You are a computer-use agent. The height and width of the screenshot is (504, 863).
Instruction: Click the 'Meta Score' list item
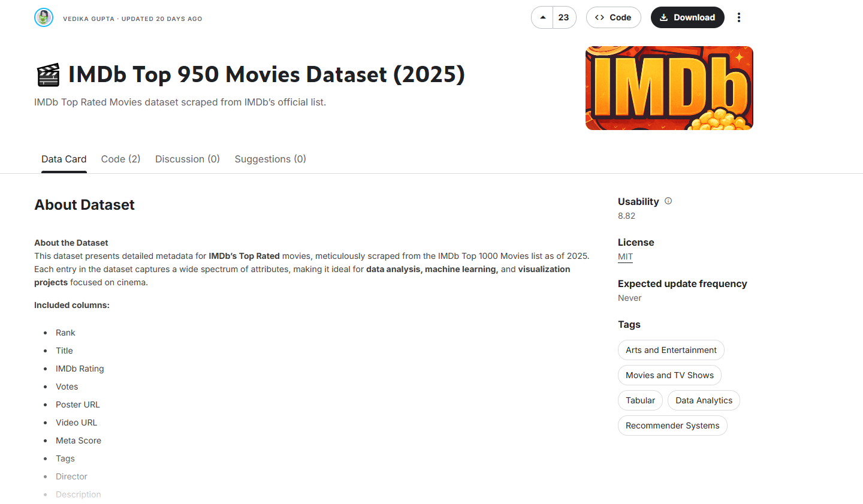(x=79, y=440)
